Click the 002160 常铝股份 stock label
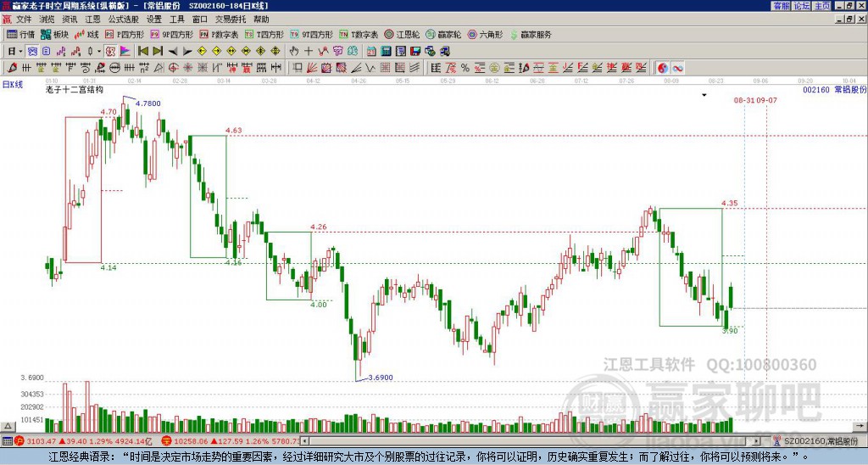The width and height of the screenshot is (868, 465). click(835, 89)
